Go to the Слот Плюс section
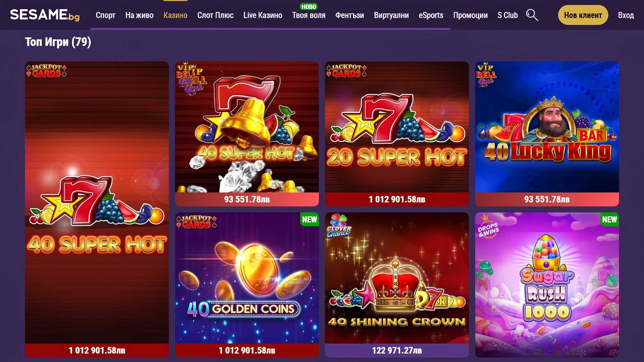The image size is (644, 362). [215, 15]
